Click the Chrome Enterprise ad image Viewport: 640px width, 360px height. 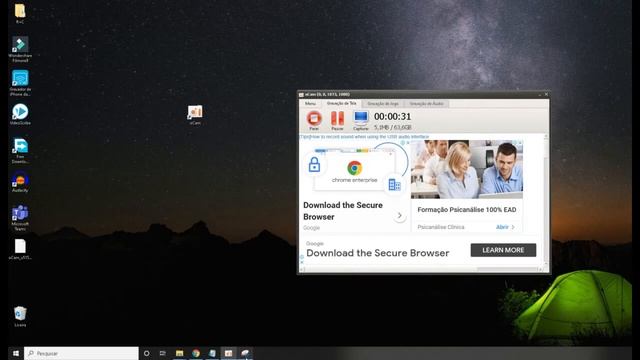pos(354,168)
